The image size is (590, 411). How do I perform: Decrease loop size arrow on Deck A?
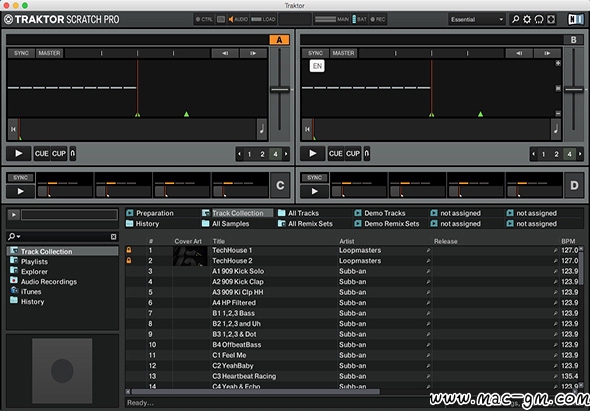[x=239, y=154]
